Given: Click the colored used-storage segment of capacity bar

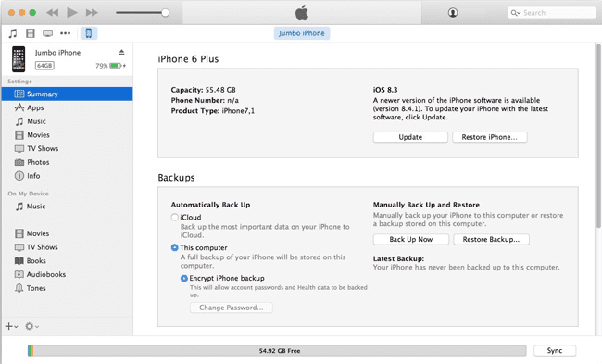Looking at the screenshot, I should 31,350.
